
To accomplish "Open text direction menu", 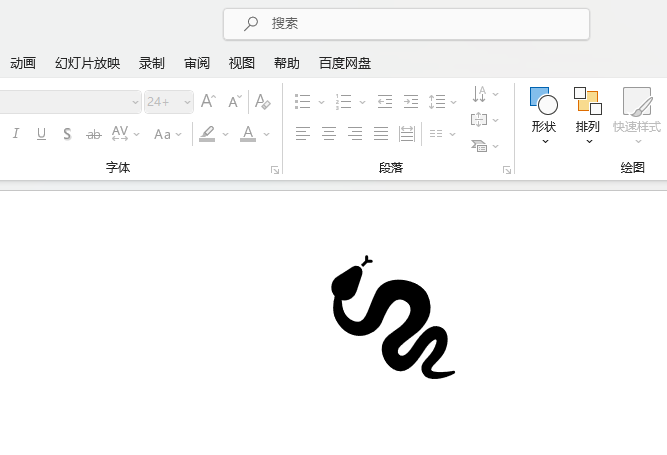I will 485,94.
